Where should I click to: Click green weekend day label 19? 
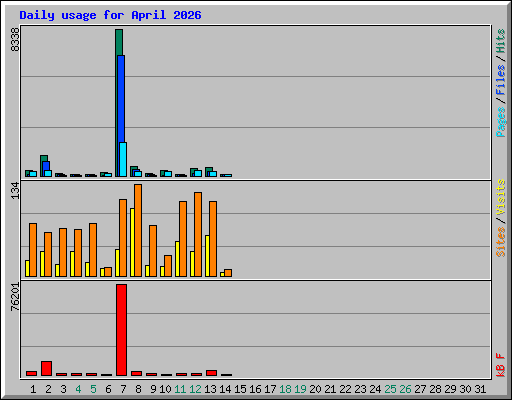300,389
